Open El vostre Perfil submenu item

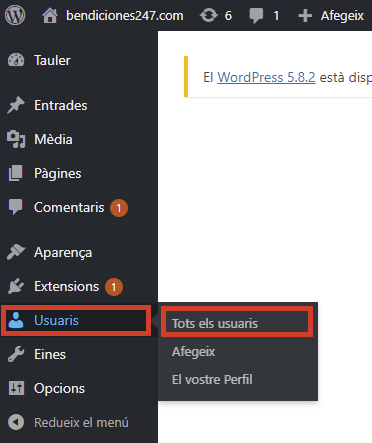point(212,380)
